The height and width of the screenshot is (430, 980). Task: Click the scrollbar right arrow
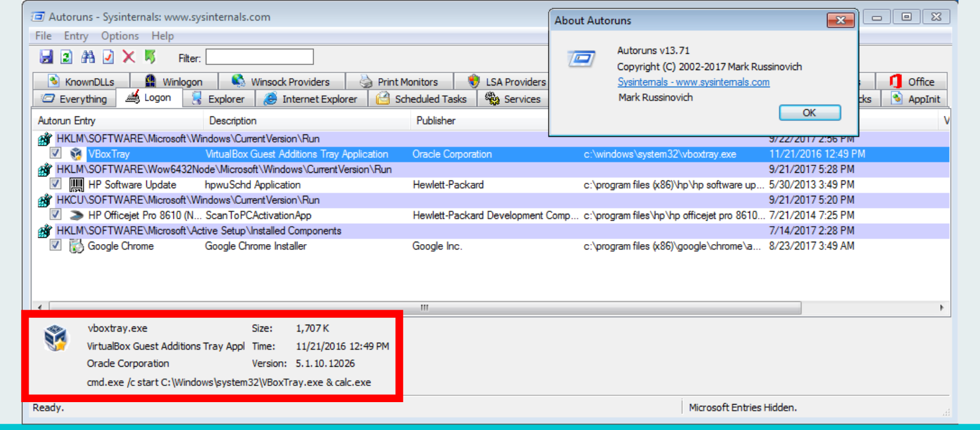tap(942, 307)
